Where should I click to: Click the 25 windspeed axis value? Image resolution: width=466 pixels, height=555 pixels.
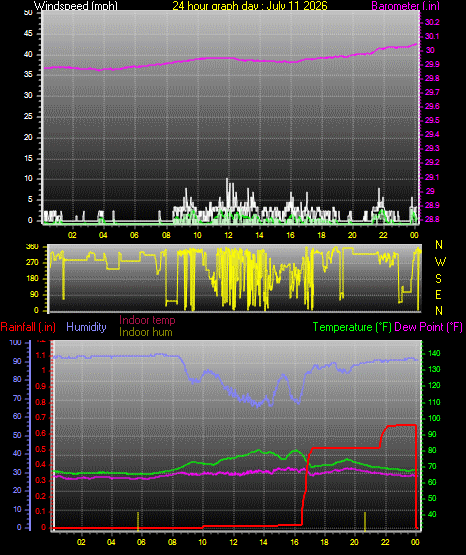point(28,116)
